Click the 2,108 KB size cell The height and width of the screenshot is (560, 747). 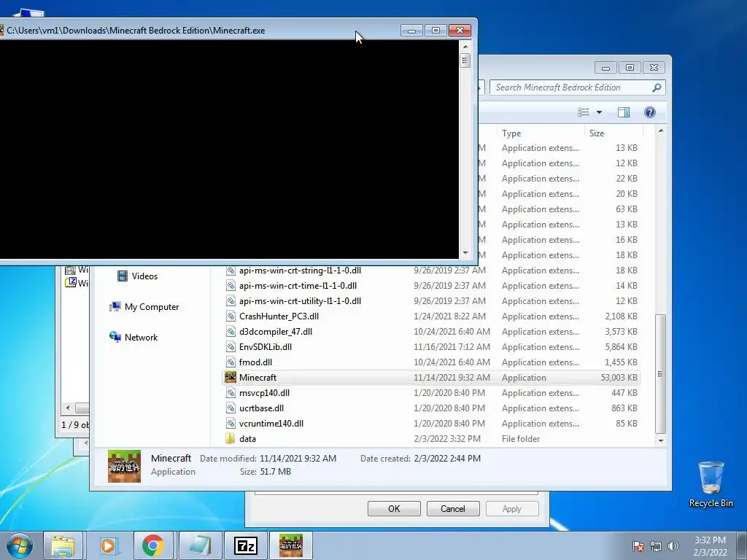[622, 316]
